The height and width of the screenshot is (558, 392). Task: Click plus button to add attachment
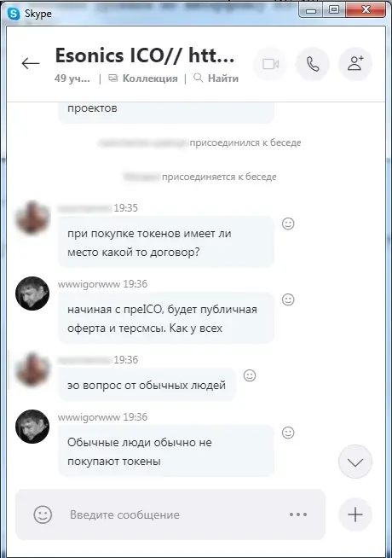(x=355, y=514)
